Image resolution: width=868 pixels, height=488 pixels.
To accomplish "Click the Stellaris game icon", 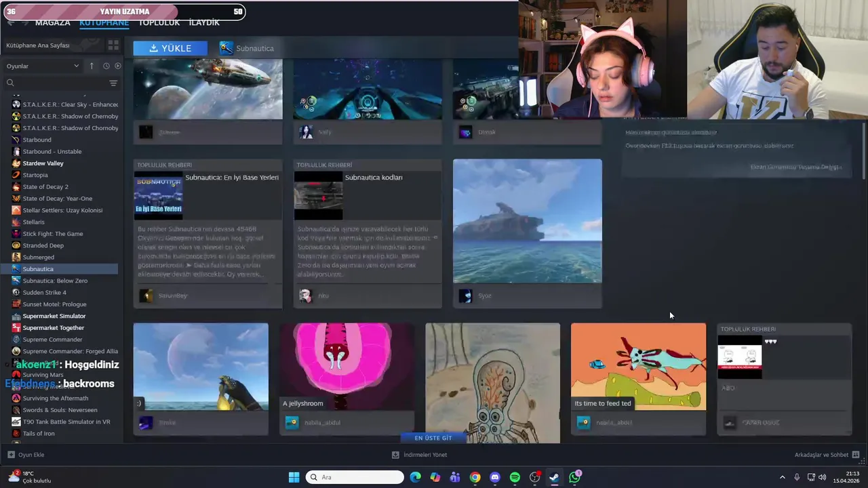I will point(16,222).
